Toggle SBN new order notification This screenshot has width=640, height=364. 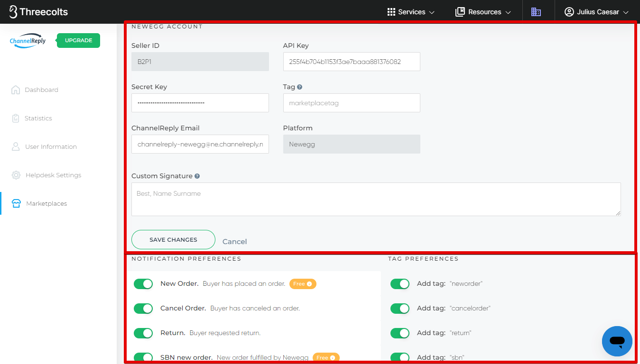tap(143, 357)
